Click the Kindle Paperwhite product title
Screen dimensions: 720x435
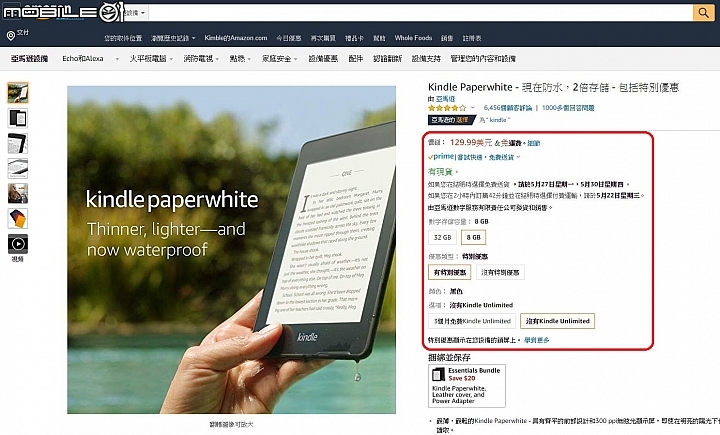553,87
